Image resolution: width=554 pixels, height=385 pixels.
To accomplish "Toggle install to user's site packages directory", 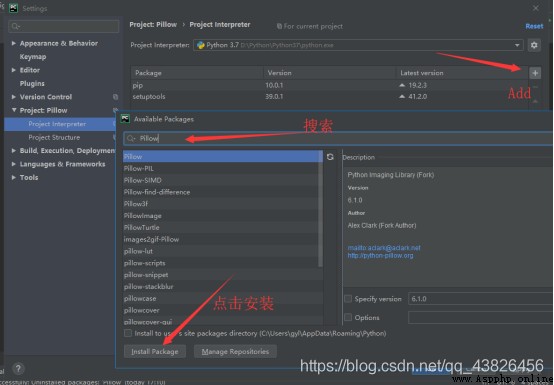I will tap(128, 333).
